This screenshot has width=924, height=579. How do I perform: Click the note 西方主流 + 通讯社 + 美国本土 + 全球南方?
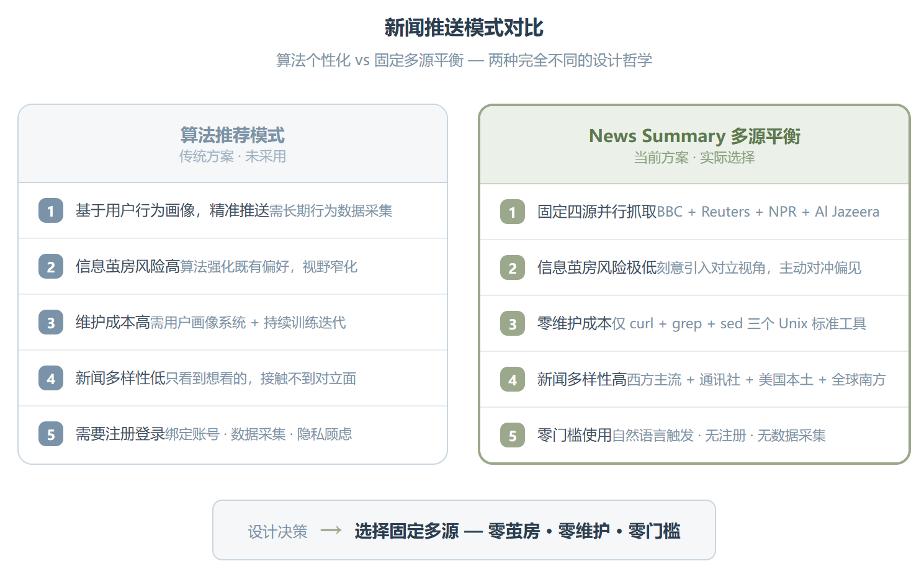pos(756,380)
